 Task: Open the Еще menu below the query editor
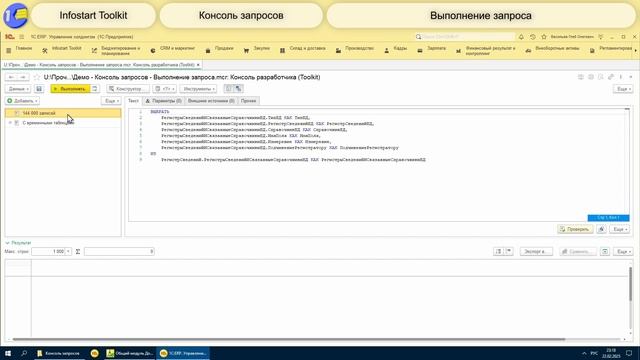[x=620, y=229]
